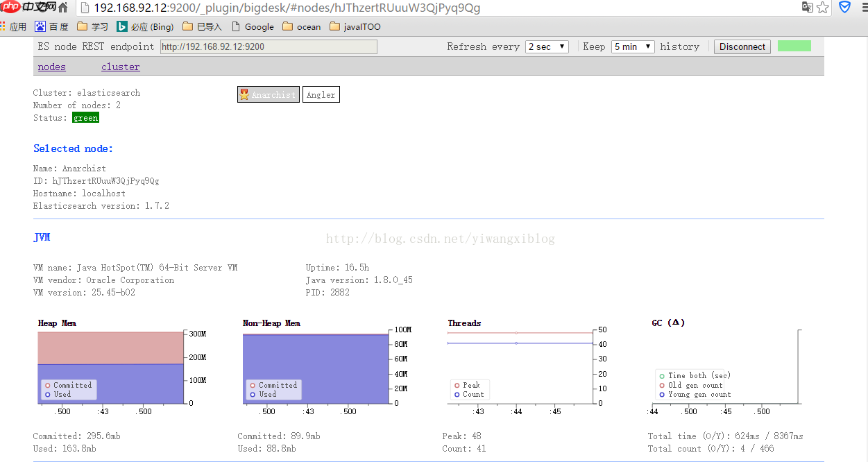This screenshot has width=868, height=462.
Task: Open the javaITOO bookmark folder
Action: pyautogui.click(x=355, y=26)
